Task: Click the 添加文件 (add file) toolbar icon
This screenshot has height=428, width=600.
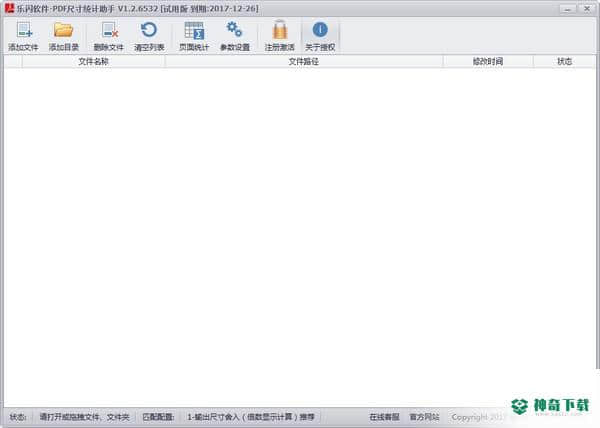Action: point(23,36)
